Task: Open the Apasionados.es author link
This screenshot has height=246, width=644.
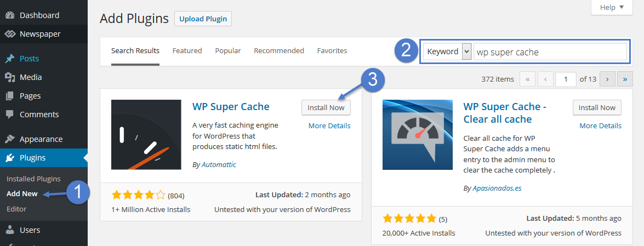Action: (497, 188)
